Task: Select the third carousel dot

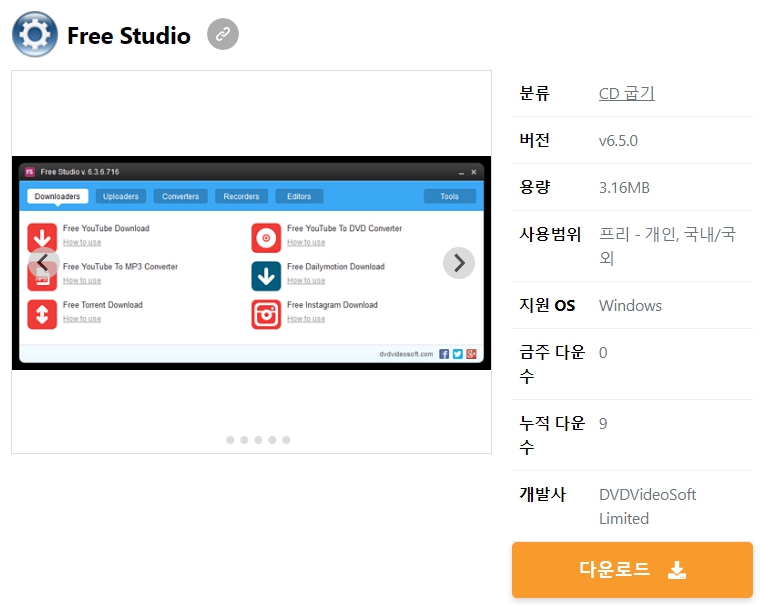Action: [258, 440]
